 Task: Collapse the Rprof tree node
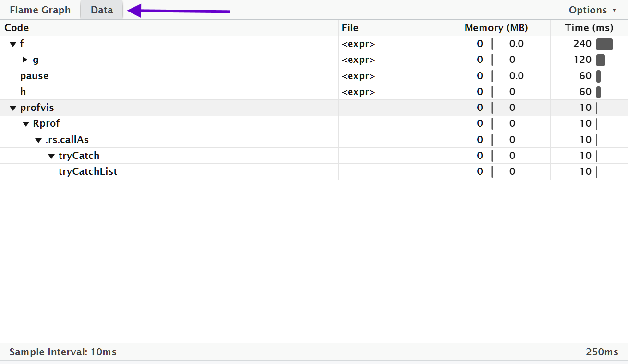(26, 124)
